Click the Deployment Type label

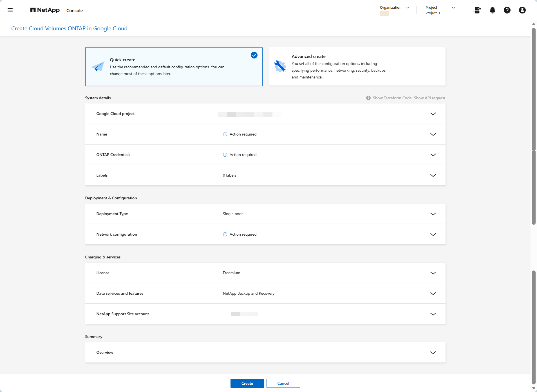[112, 214]
